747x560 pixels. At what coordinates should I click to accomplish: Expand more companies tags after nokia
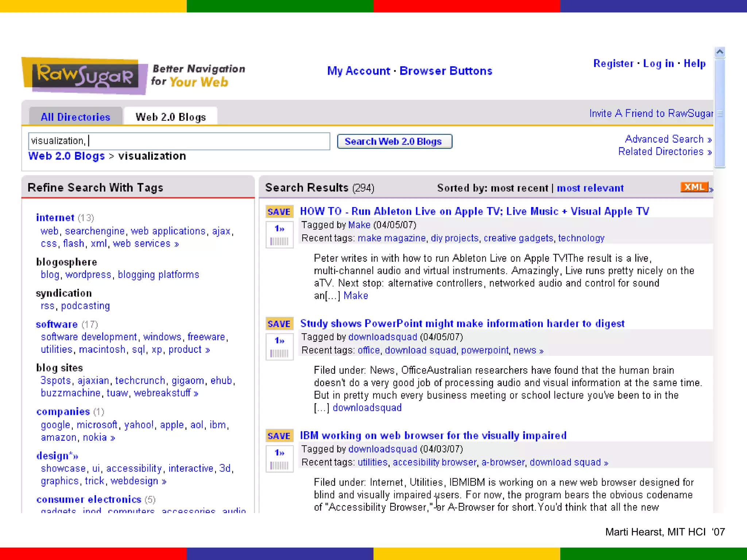tap(113, 438)
